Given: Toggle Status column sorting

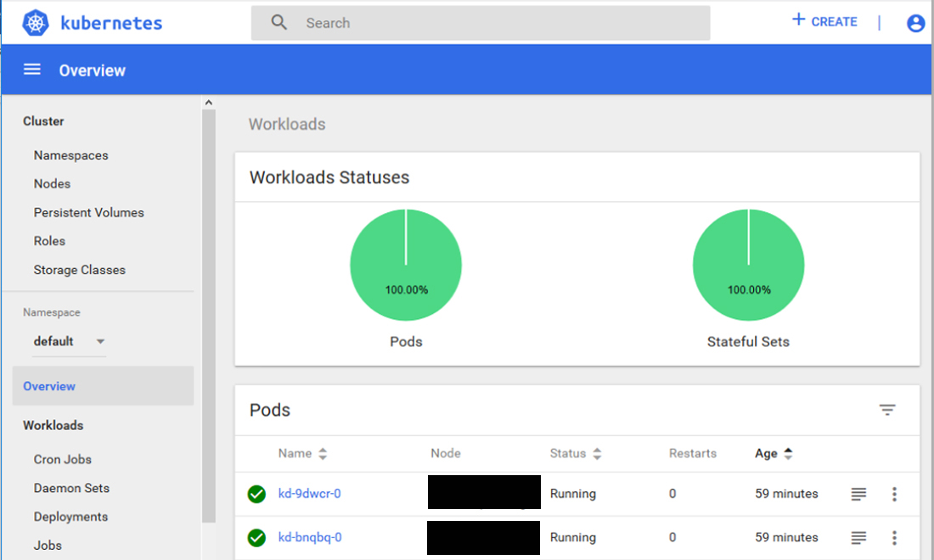Looking at the screenshot, I should click(597, 453).
